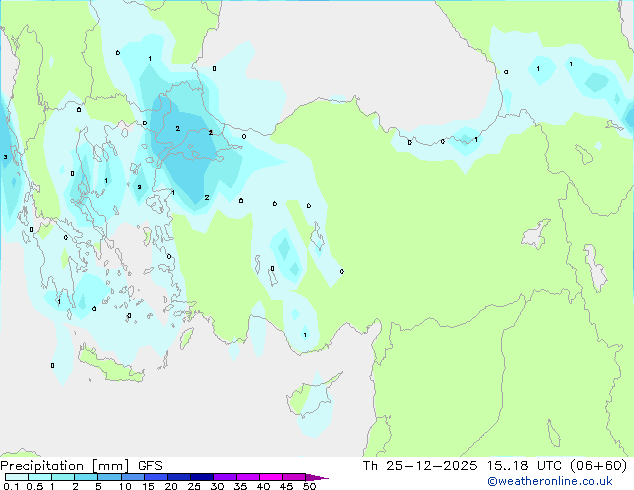
Task: Click the "10" legend scale label
Action: coord(125,486)
